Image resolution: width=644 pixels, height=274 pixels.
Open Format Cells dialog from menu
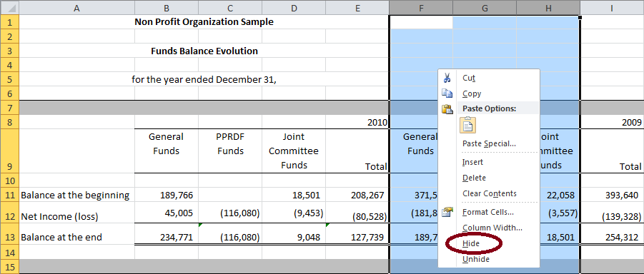(x=488, y=212)
